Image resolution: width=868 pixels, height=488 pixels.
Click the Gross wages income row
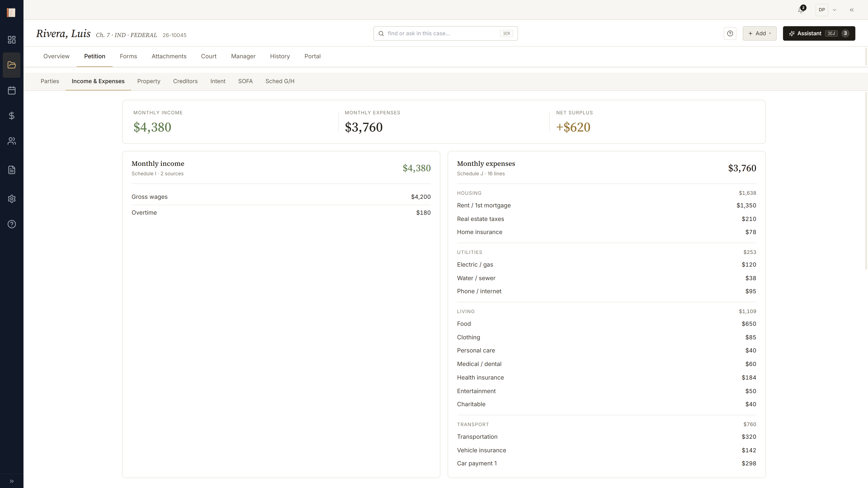[x=281, y=197]
